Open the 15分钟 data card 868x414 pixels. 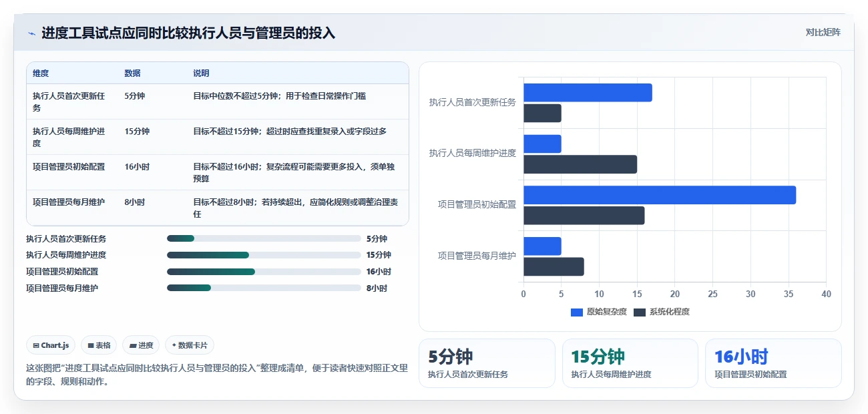(x=630, y=363)
